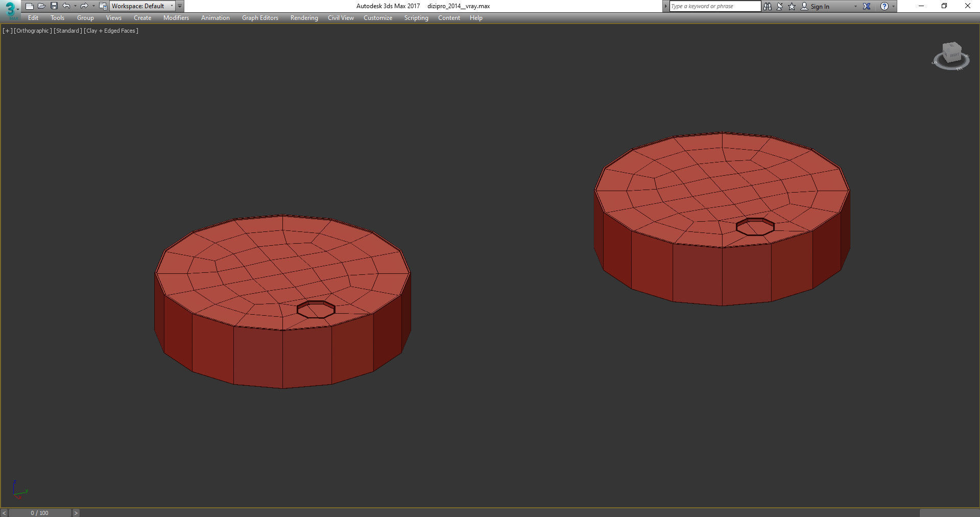Step to previous frame on time slider
The image size is (980, 517).
(4, 513)
